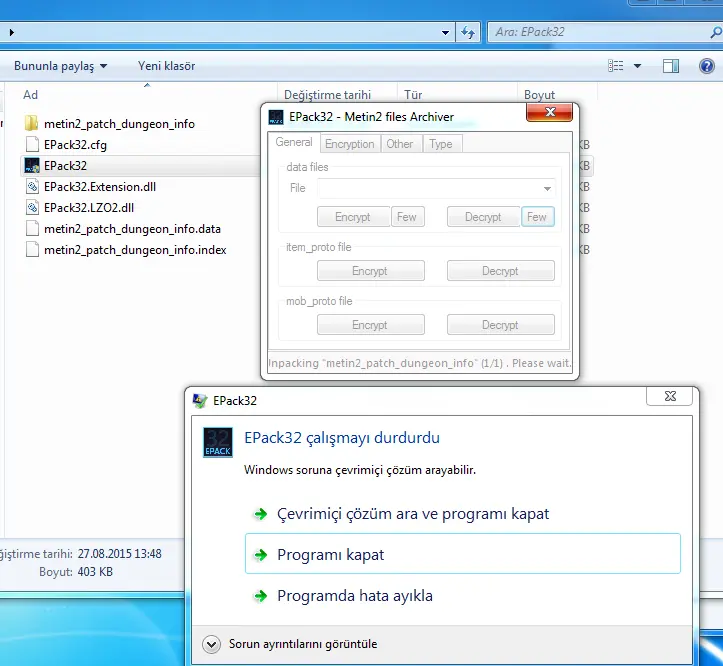Choose 'Programı kapat' to close the program
The height and width of the screenshot is (666, 723).
coord(330,555)
